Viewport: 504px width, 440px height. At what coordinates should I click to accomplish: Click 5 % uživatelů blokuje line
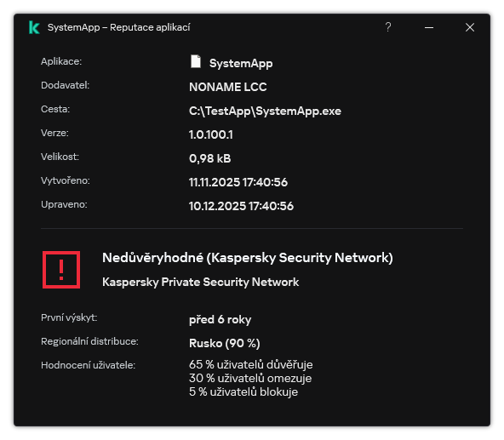point(243,391)
